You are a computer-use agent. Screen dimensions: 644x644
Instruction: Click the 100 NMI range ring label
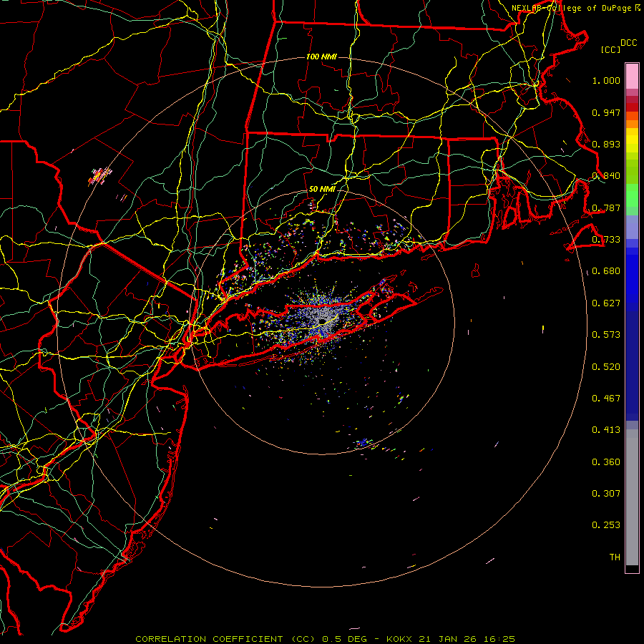[x=321, y=57]
